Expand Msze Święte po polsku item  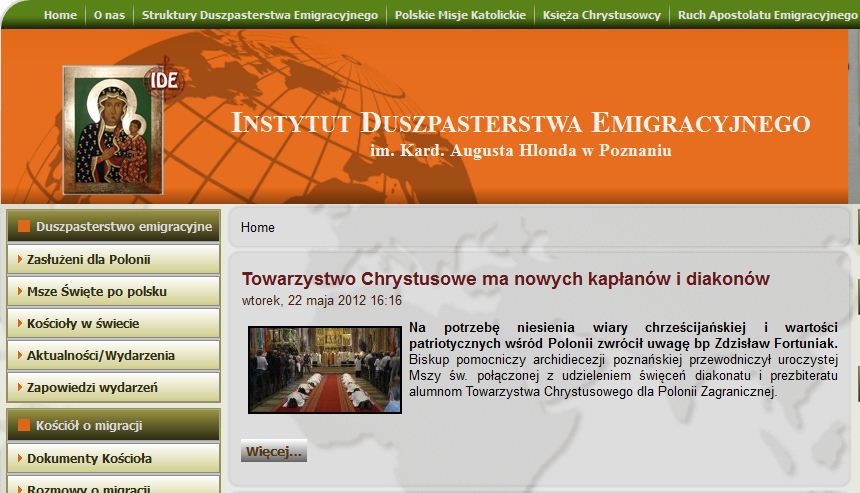[96, 291]
